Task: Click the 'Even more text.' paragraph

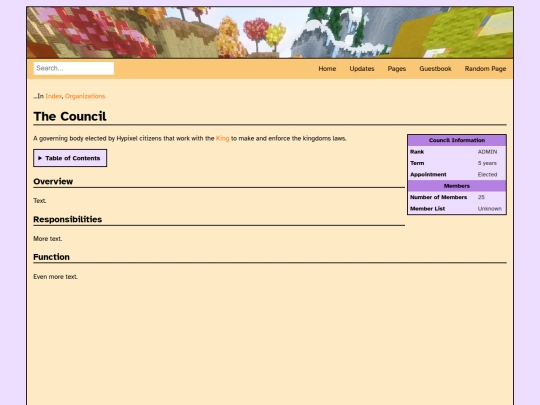Action: [55, 277]
